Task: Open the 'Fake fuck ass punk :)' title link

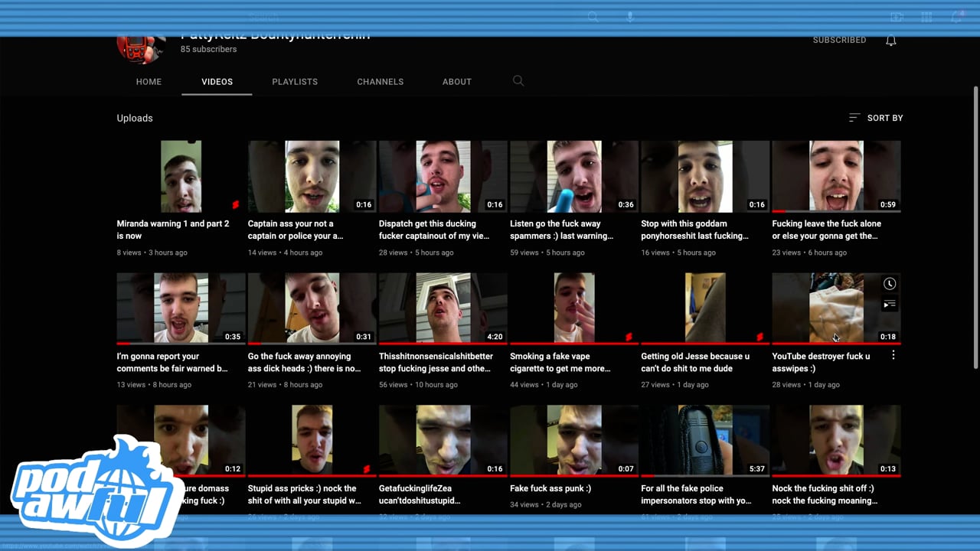Action: (550, 488)
